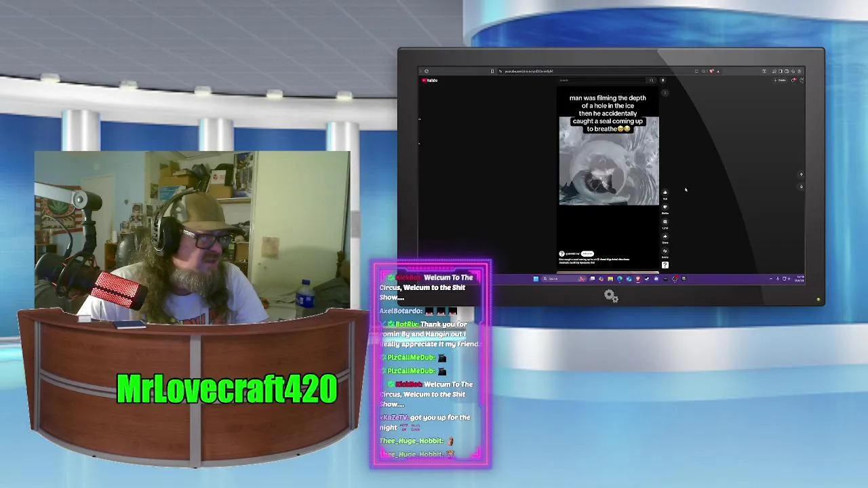Open the YouTube account avatar menu
Image resolution: width=868 pixels, height=488 pixels.
point(803,80)
